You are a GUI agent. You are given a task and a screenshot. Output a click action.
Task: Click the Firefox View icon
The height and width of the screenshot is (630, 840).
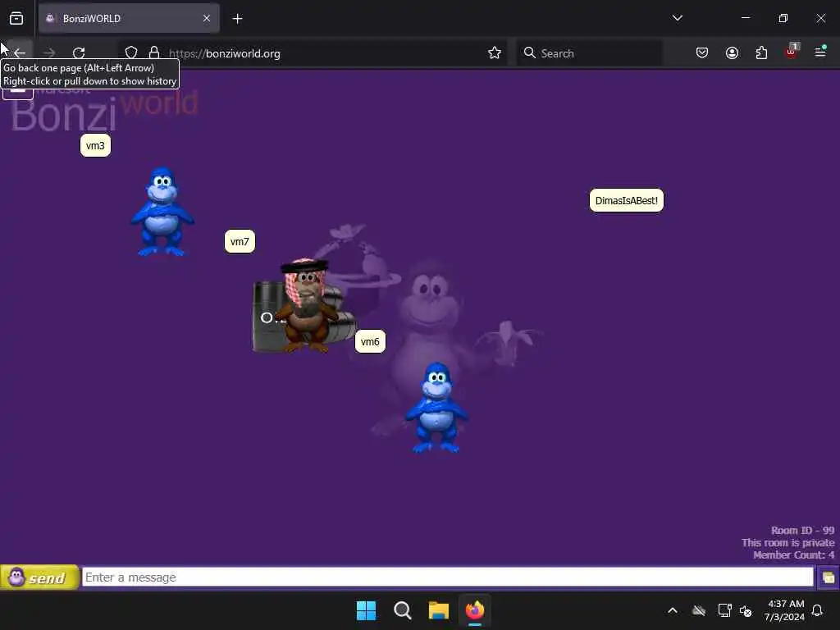coord(16,19)
